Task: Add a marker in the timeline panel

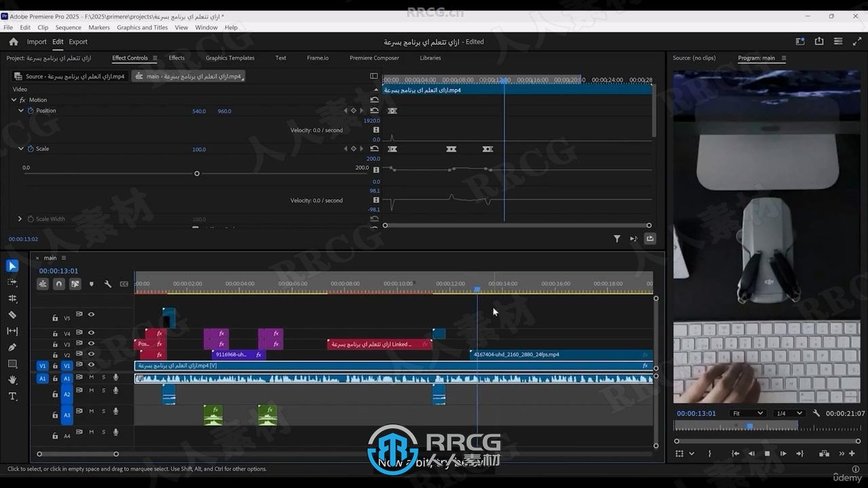Action: (x=92, y=284)
